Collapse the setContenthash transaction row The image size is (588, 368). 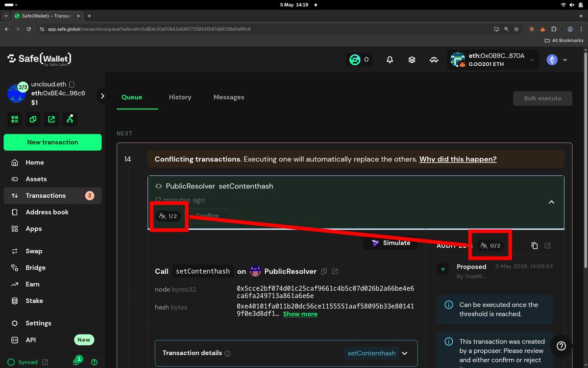(x=551, y=202)
